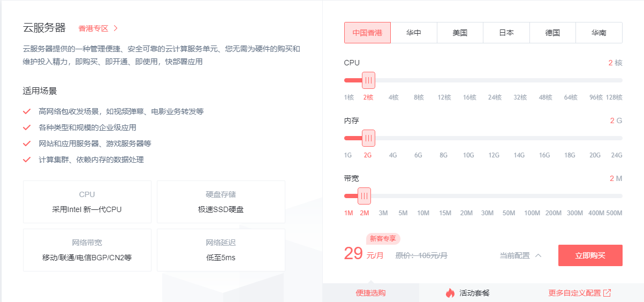Pick 10M on the bandwidth scale
Screen dimensions: 644x302
coord(423,213)
